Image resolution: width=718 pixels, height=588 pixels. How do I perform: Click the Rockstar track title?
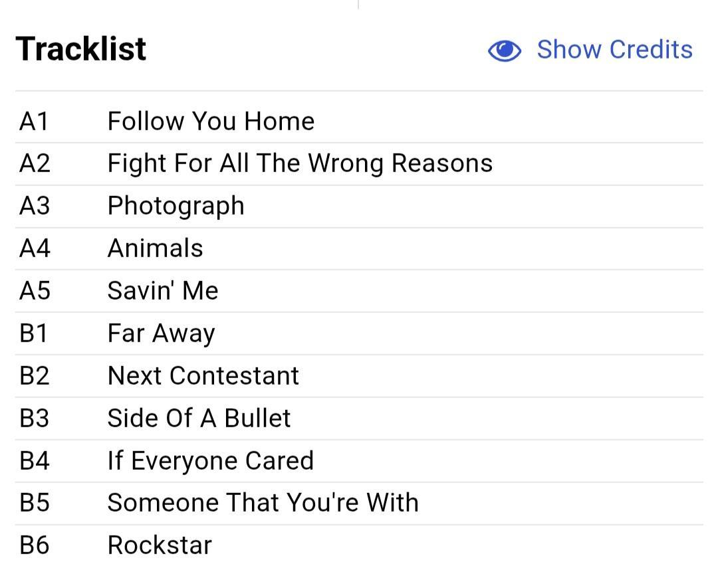160,545
